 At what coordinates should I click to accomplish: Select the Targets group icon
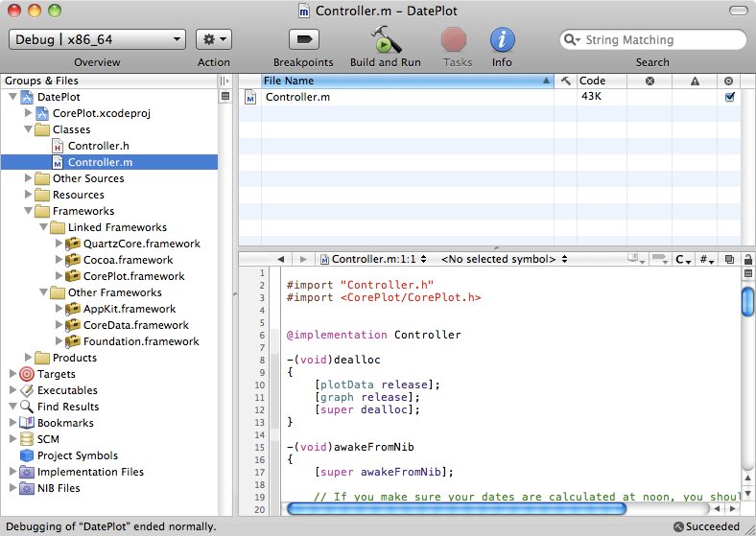27,374
